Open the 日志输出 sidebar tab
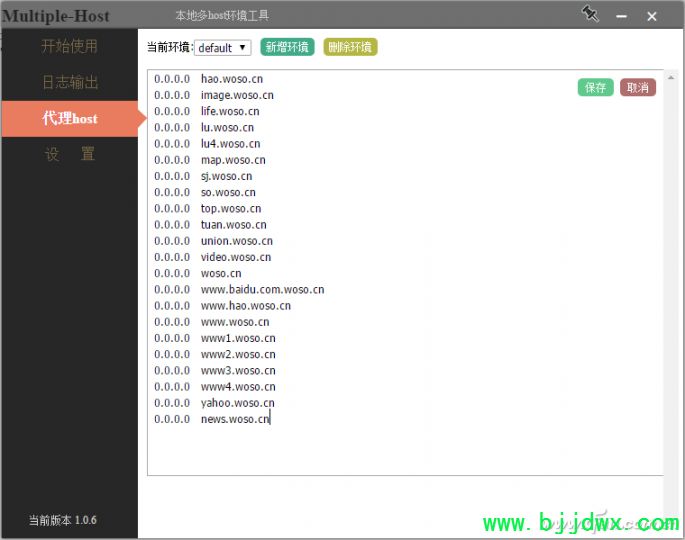 click(x=69, y=82)
